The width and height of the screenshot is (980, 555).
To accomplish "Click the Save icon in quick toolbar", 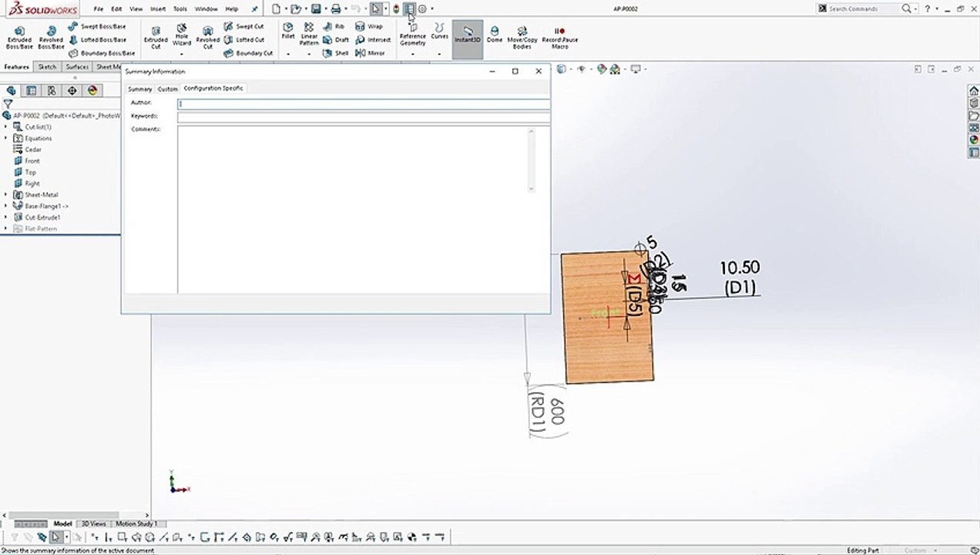I will click(316, 8).
